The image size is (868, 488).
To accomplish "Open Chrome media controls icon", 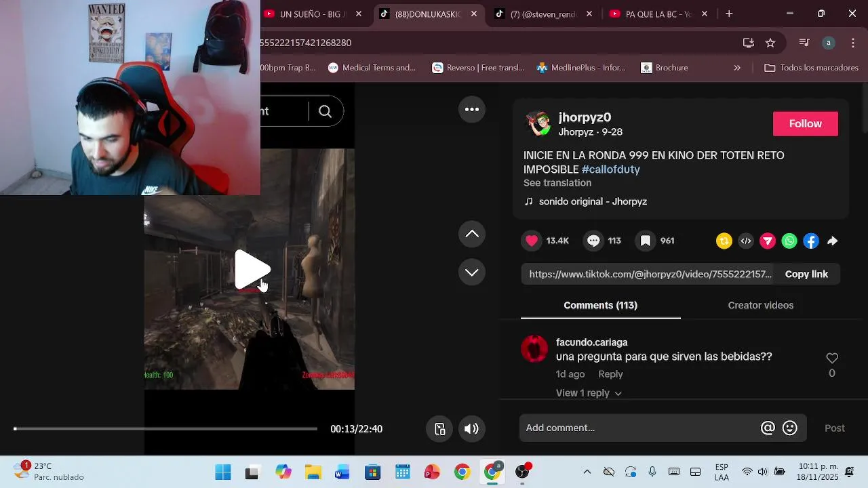I will pos(804,43).
